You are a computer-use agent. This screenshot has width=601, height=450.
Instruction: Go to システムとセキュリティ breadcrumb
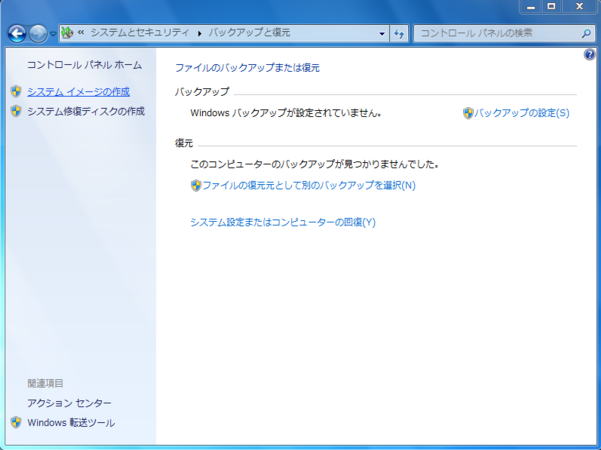pos(140,33)
